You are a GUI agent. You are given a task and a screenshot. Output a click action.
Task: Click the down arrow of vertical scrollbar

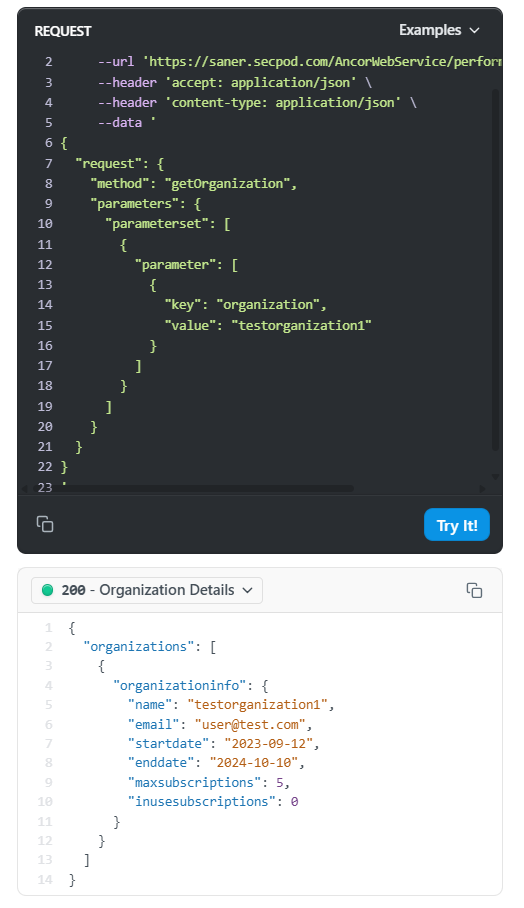pyautogui.click(x=496, y=477)
